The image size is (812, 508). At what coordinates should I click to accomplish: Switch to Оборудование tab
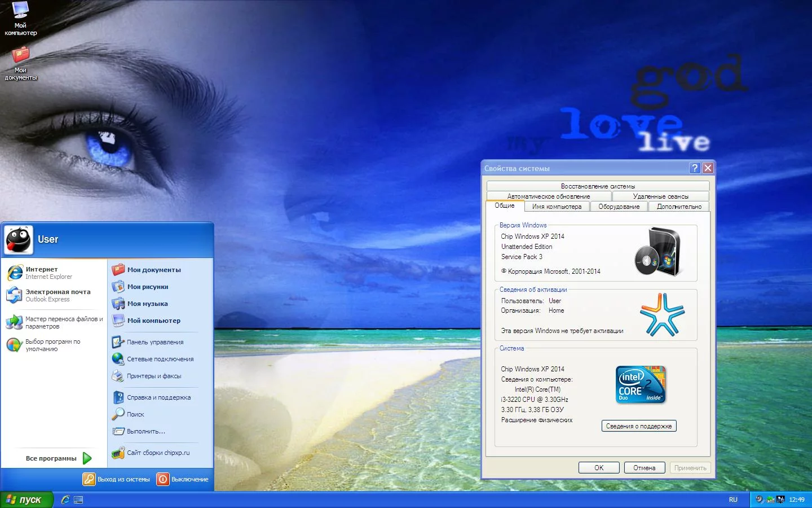[619, 207]
